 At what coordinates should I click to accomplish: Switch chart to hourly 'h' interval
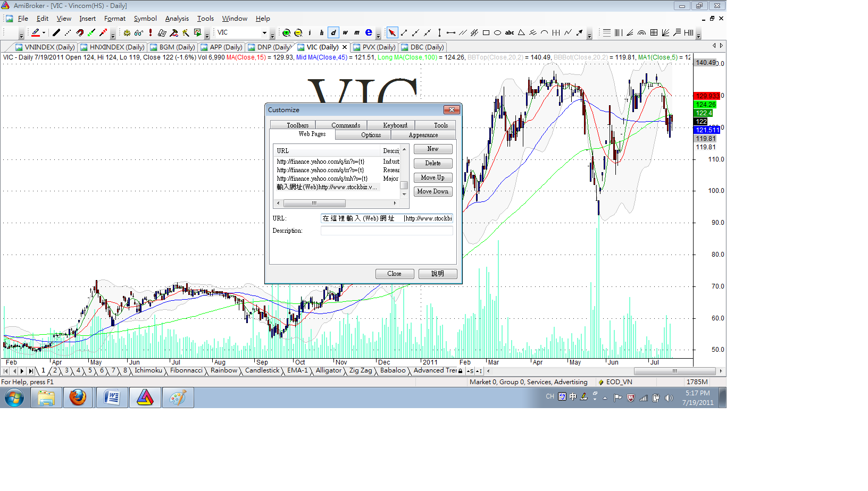pyautogui.click(x=322, y=33)
